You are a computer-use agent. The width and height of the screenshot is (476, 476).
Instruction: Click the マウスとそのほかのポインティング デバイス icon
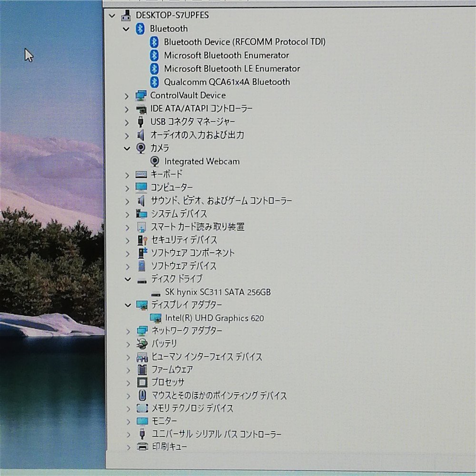(142, 396)
